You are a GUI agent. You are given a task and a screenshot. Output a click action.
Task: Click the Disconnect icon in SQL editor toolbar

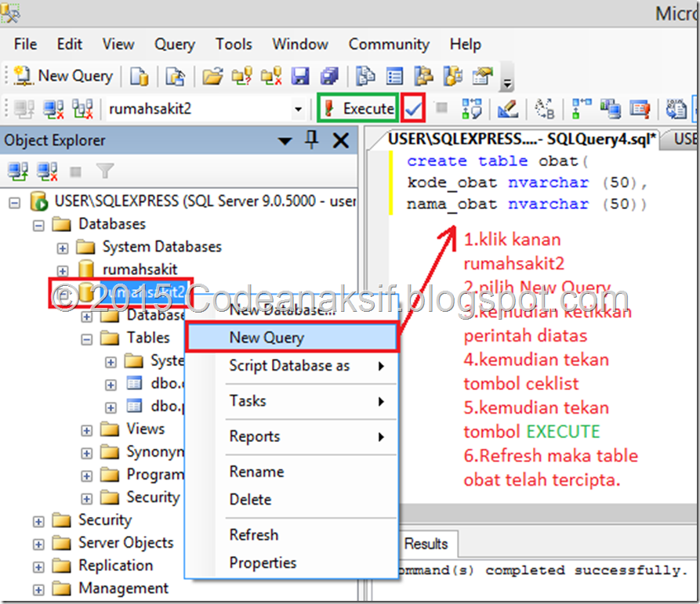(x=53, y=109)
